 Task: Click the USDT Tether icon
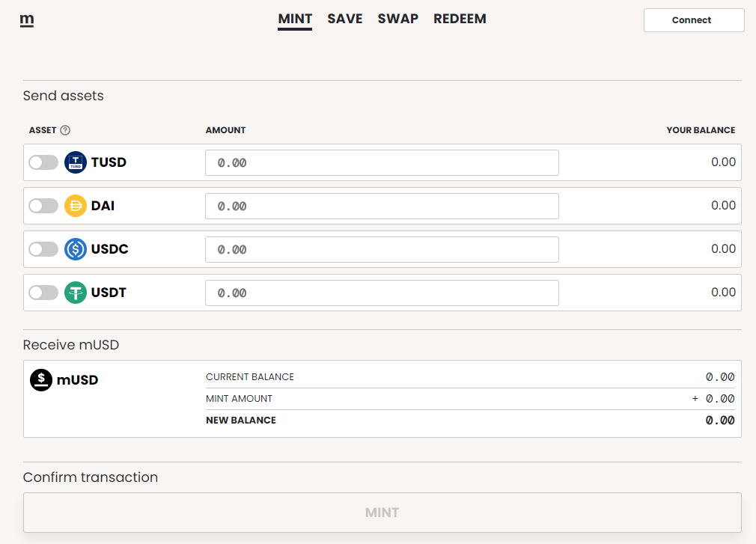[76, 293]
